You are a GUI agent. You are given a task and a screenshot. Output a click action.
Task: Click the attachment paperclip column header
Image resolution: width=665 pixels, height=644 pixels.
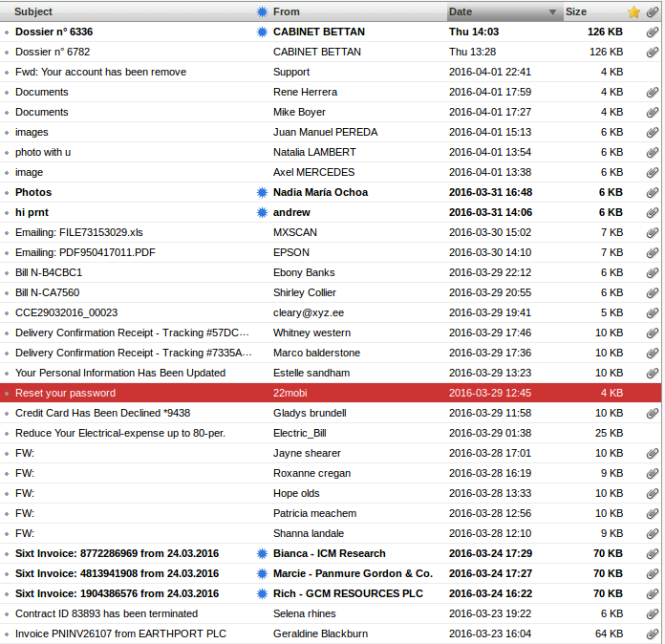[x=653, y=11]
